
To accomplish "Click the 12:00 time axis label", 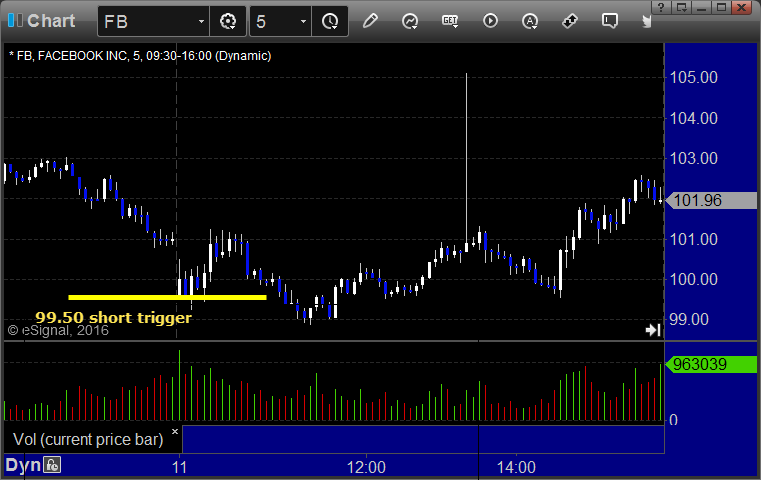I will point(366,467).
